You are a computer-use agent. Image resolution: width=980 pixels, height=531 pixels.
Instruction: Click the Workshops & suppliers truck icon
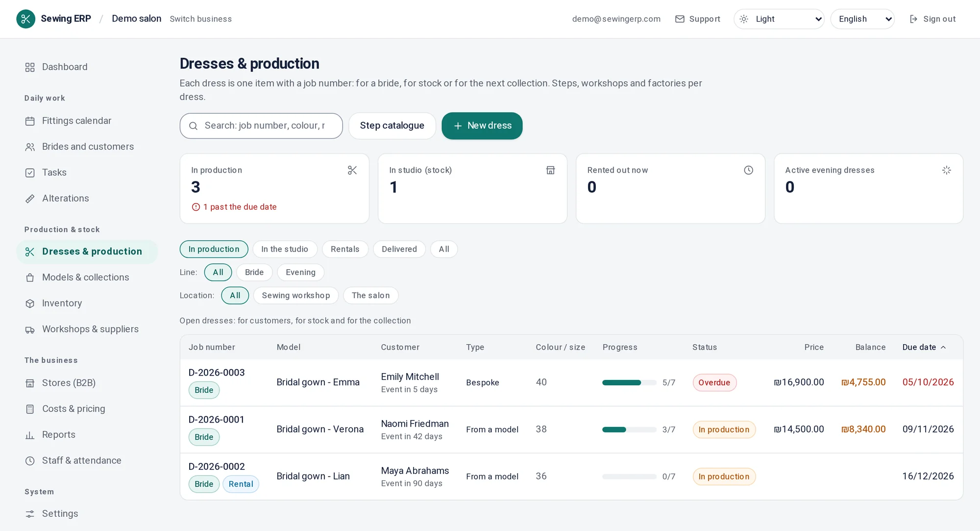pos(30,329)
